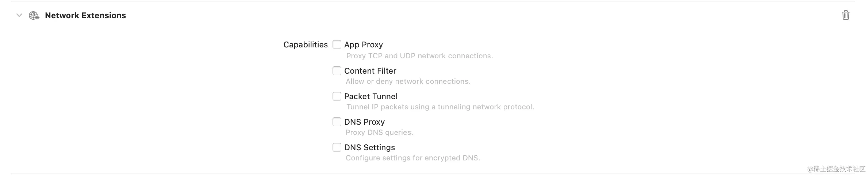Viewport: 868px width, 175px height.
Task: Click the Content Filter label text
Action: (x=370, y=71)
